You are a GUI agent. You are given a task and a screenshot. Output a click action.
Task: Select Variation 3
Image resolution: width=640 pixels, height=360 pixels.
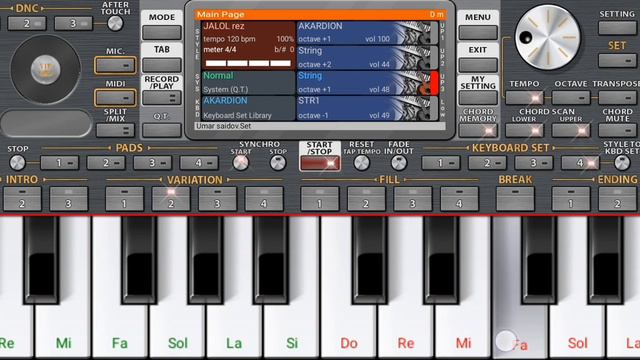pyautogui.click(x=218, y=199)
